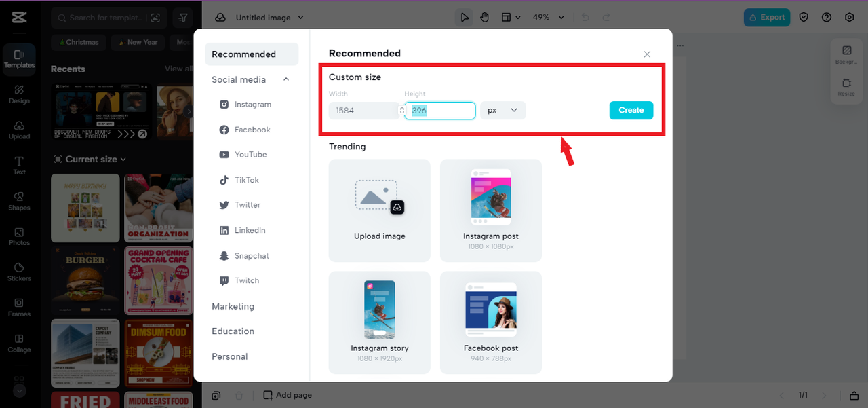Open the Upload sidebar panel
868x408 pixels.
(19, 130)
